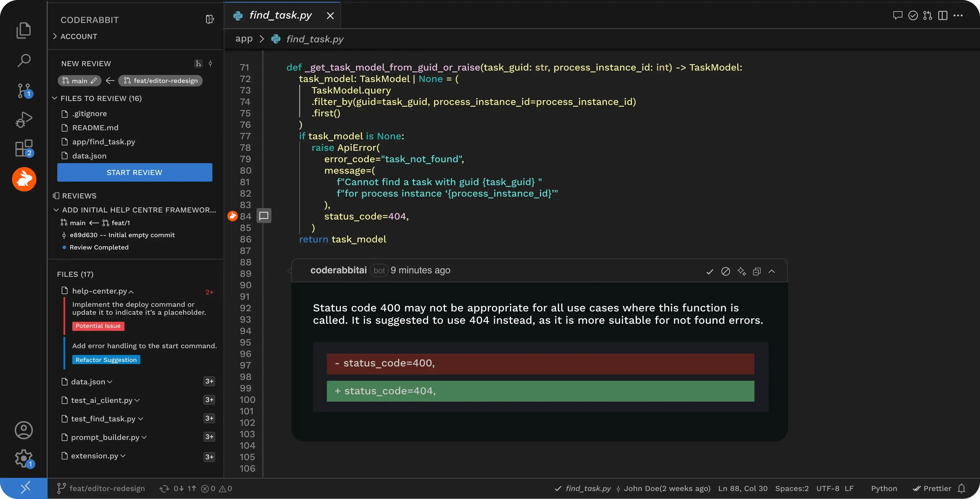Click the resolve checkmark on coderabbitai comment
The width and height of the screenshot is (980, 499).
point(709,271)
